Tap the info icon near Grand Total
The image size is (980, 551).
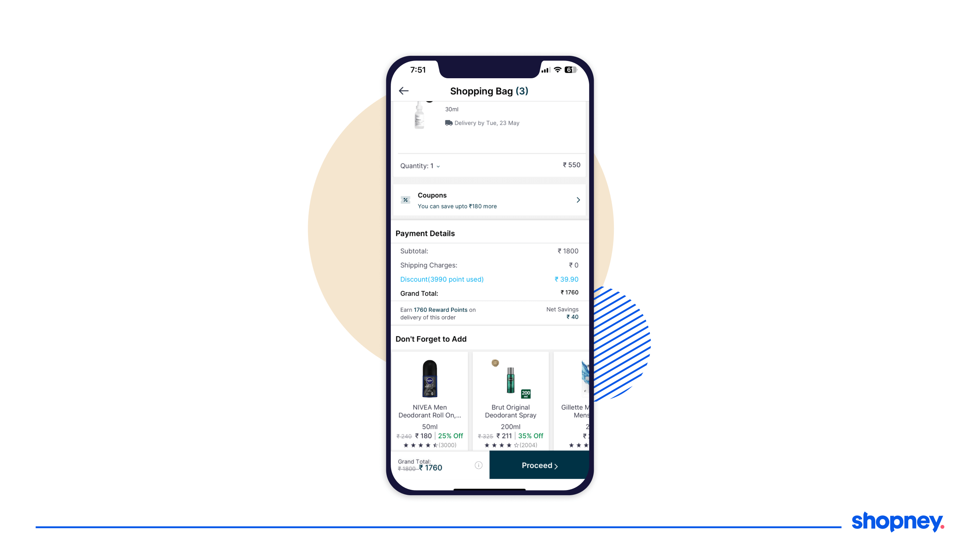pyautogui.click(x=478, y=465)
